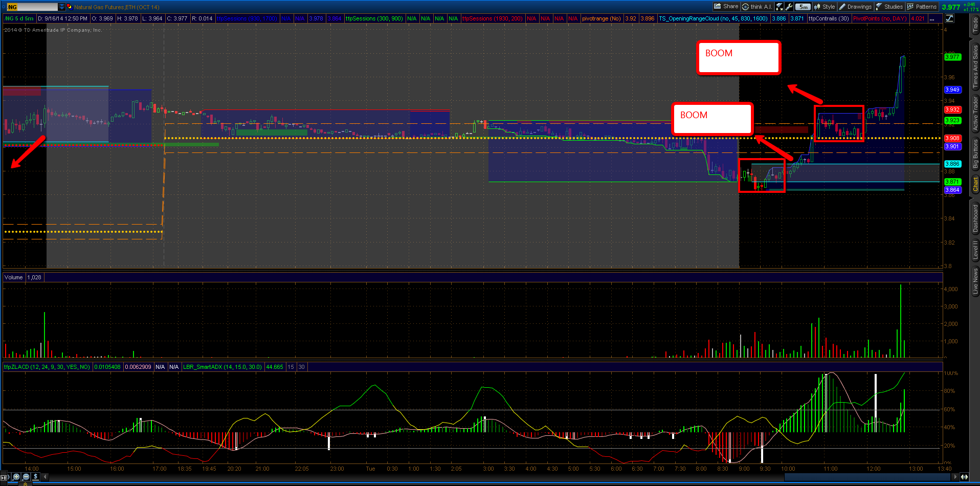Click the horizontal chart scrollbar thumb
Image resolution: width=980 pixels, height=486 pixels.
coord(867,477)
